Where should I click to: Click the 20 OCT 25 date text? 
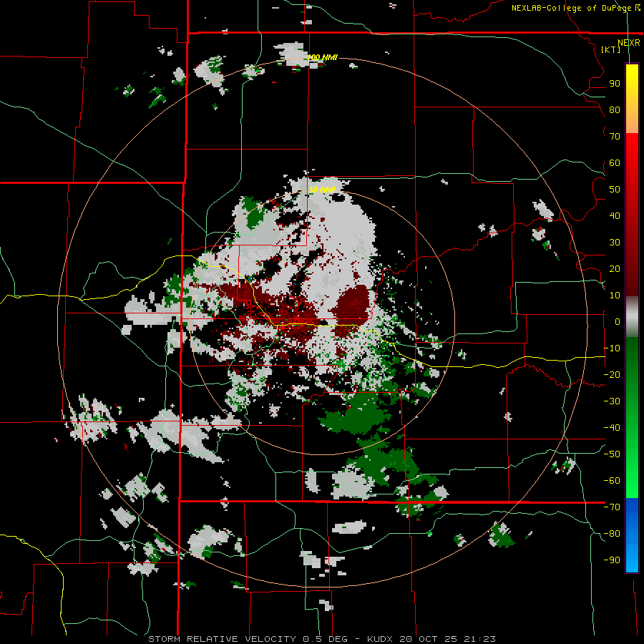[x=429, y=639]
